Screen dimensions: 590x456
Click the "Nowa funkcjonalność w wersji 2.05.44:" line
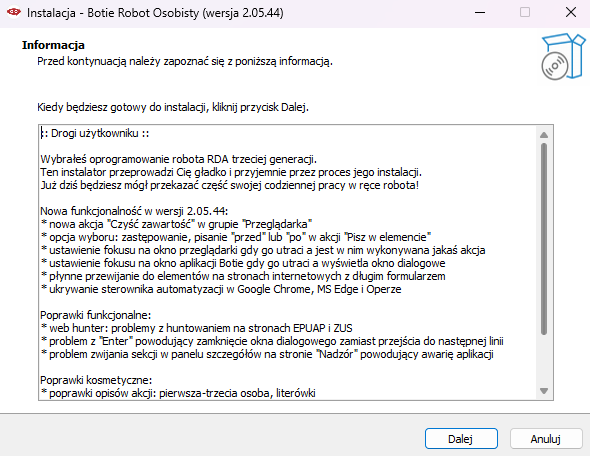click(134, 211)
